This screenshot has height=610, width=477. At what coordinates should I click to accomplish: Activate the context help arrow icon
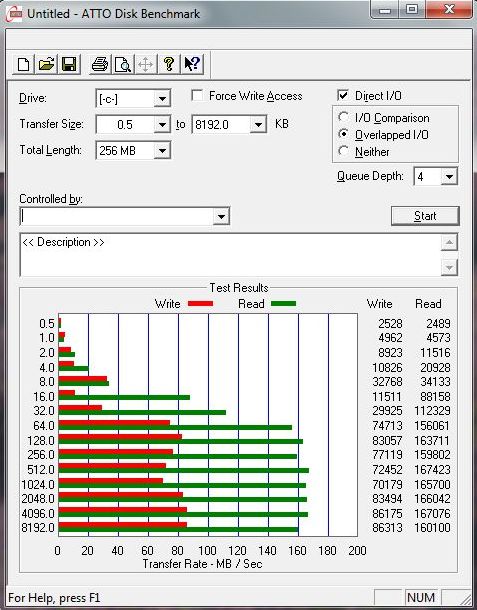point(192,64)
